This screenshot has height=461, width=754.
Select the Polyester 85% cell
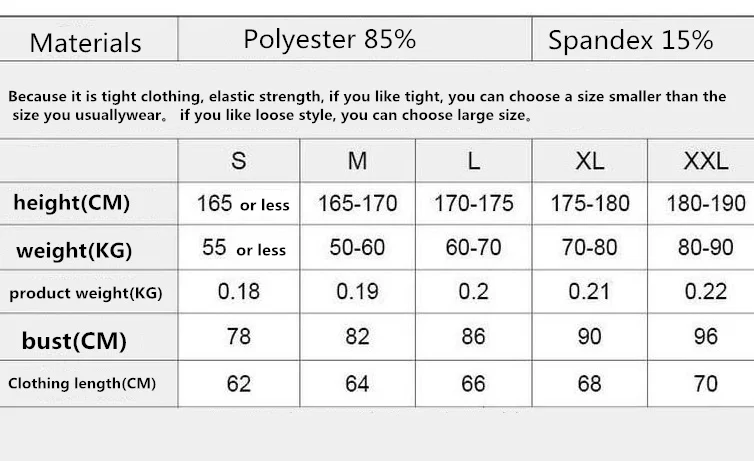[355, 39]
